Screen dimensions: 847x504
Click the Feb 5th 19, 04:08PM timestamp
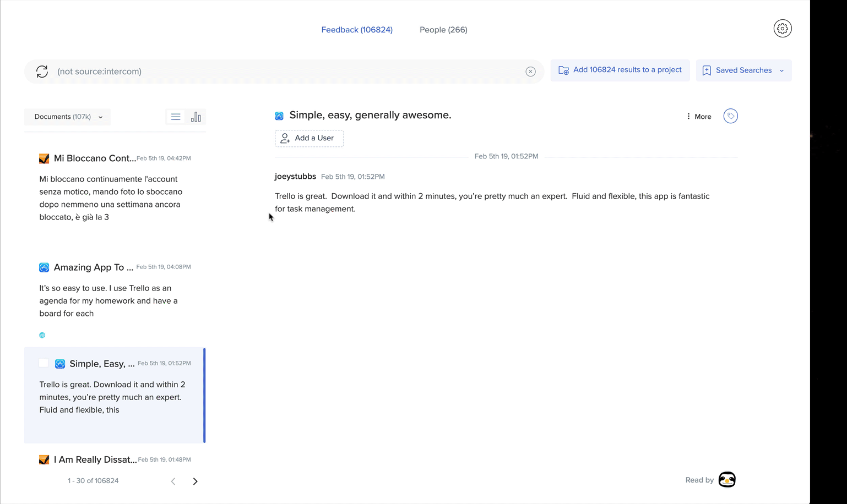(x=164, y=267)
